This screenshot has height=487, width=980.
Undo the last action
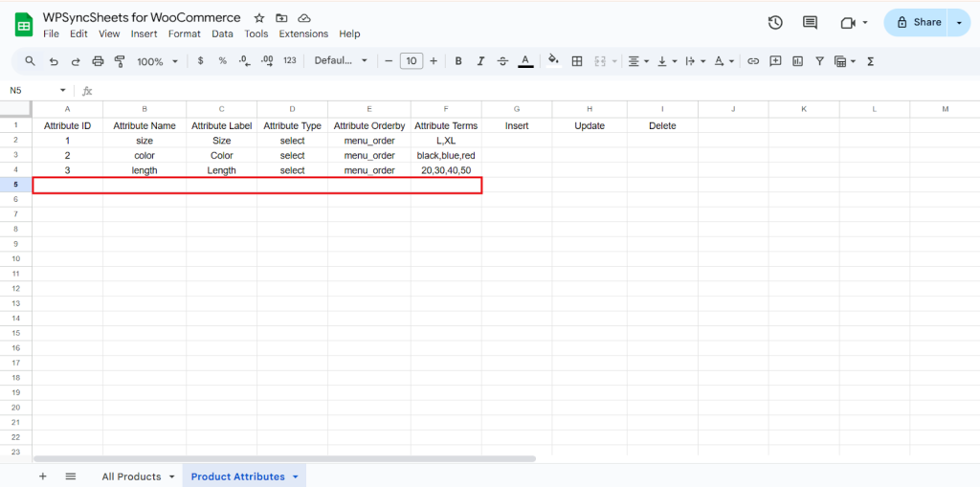point(54,61)
